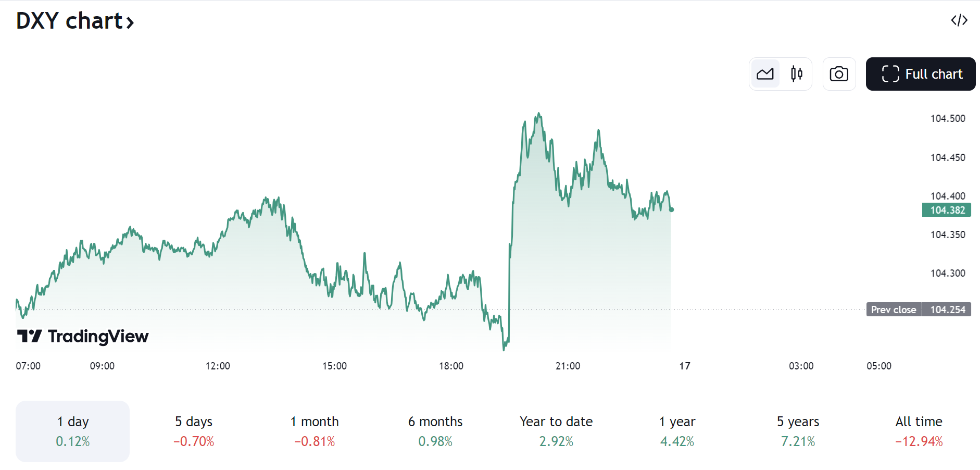Click the 21:00 time axis label

(x=568, y=366)
